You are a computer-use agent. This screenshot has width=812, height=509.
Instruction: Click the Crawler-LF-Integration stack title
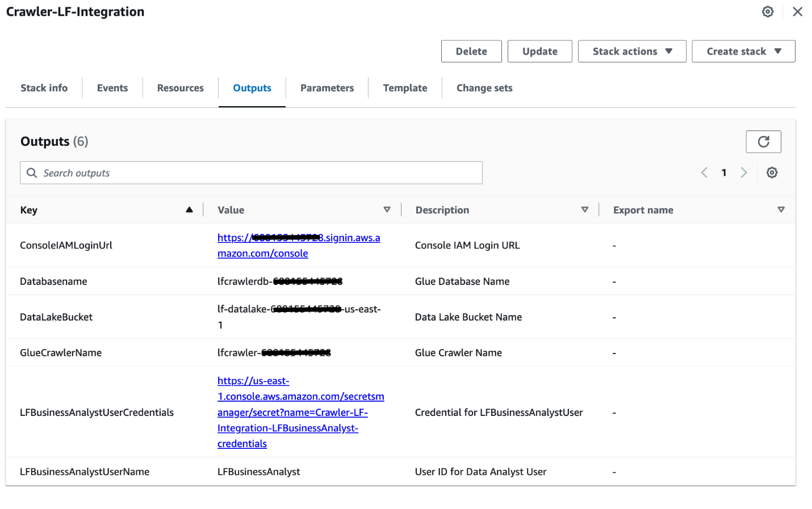75,12
